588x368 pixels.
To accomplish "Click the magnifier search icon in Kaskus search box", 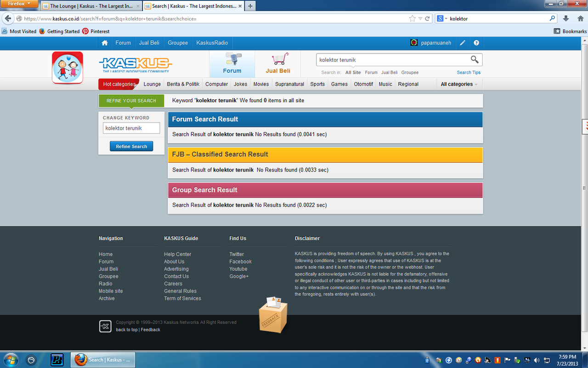I will 475,59.
